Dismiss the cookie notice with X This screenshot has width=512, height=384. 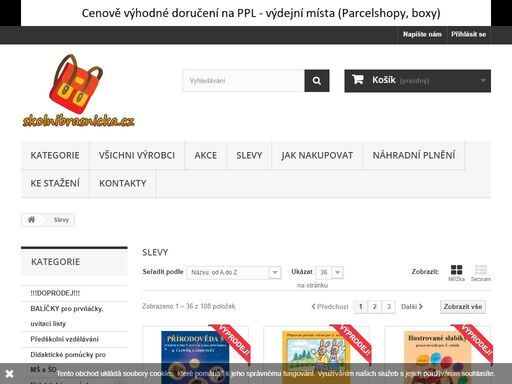[x=9, y=374]
